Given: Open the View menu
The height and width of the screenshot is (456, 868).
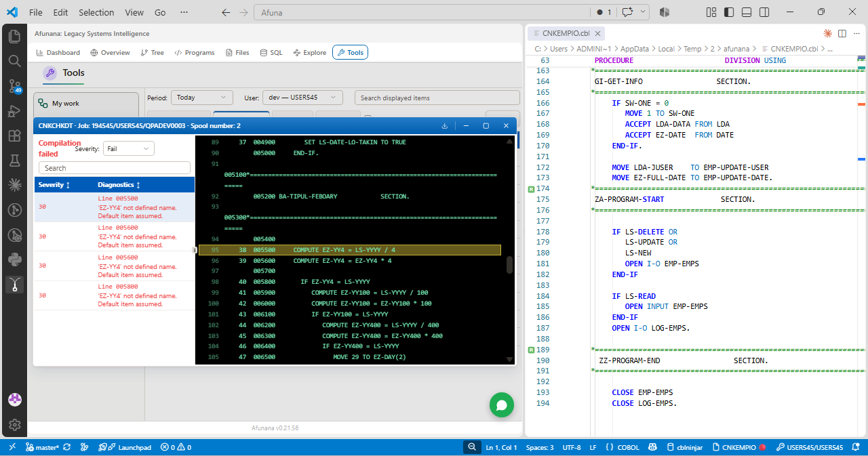Looking at the screenshot, I should (x=134, y=12).
